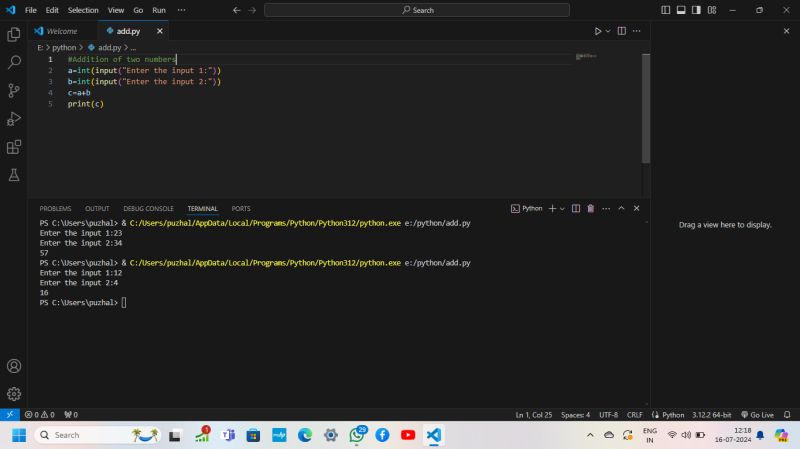Launch a new terminal with plus icon
This screenshot has height=449, width=800.
tap(552, 208)
